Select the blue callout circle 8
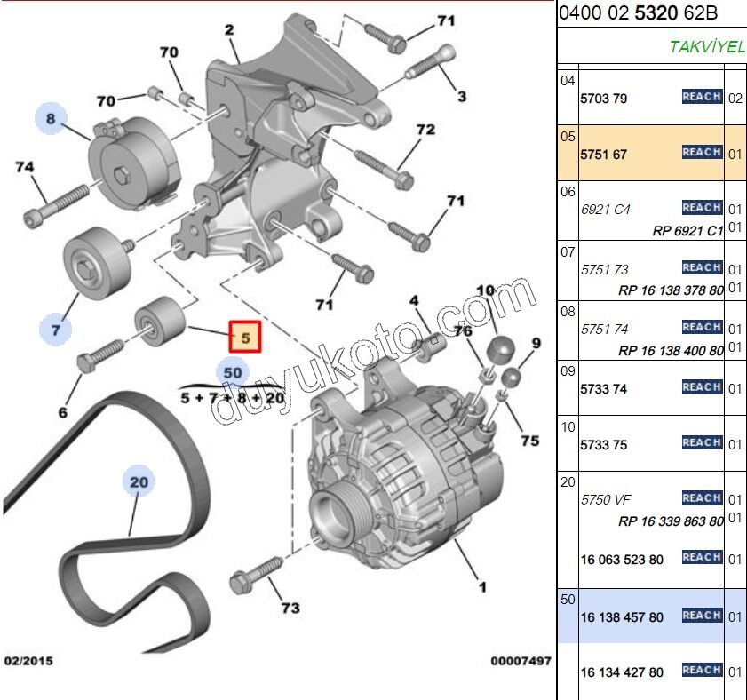 (x=51, y=118)
